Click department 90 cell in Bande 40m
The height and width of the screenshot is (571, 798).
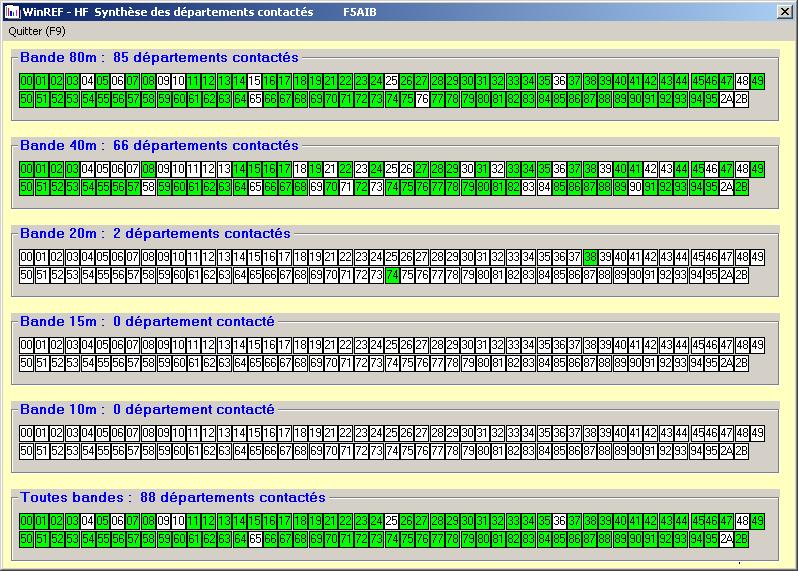(635, 187)
